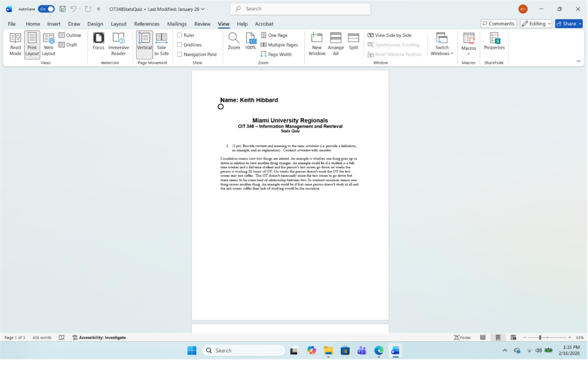Open Immersive Reader
The image size is (588, 368).
[x=118, y=44]
